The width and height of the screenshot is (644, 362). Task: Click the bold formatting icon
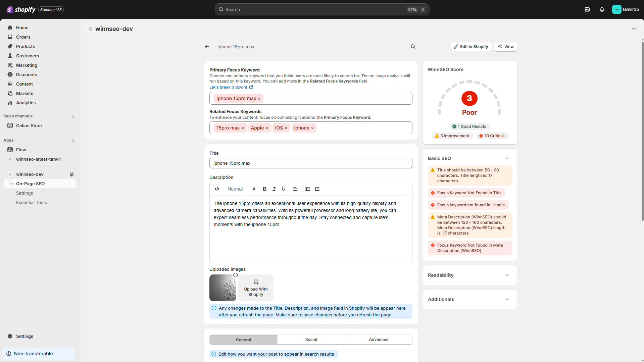click(264, 189)
